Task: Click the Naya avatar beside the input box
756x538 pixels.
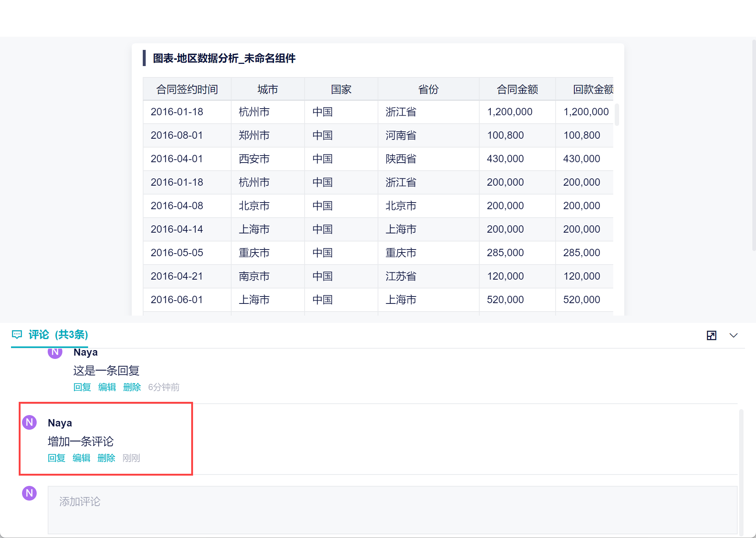Action: click(x=29, y=493)
